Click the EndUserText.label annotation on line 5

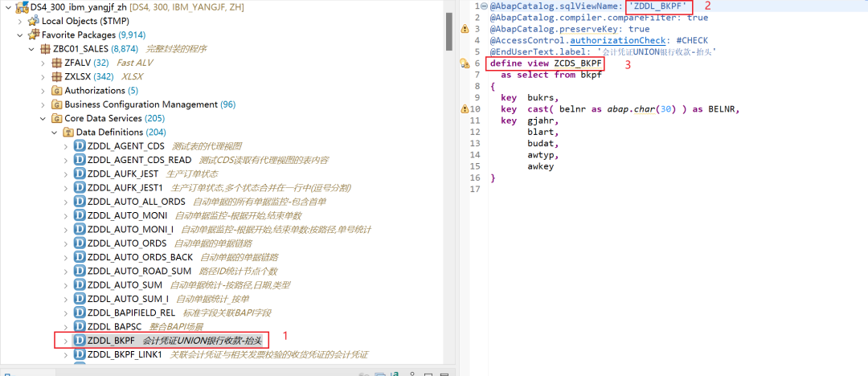(537, 52)
